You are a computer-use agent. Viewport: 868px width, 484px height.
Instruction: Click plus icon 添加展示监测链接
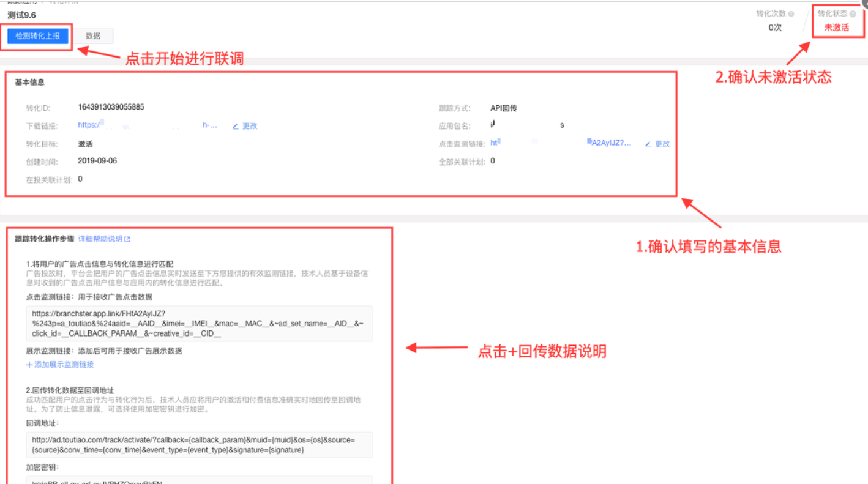tap(29, 365)
